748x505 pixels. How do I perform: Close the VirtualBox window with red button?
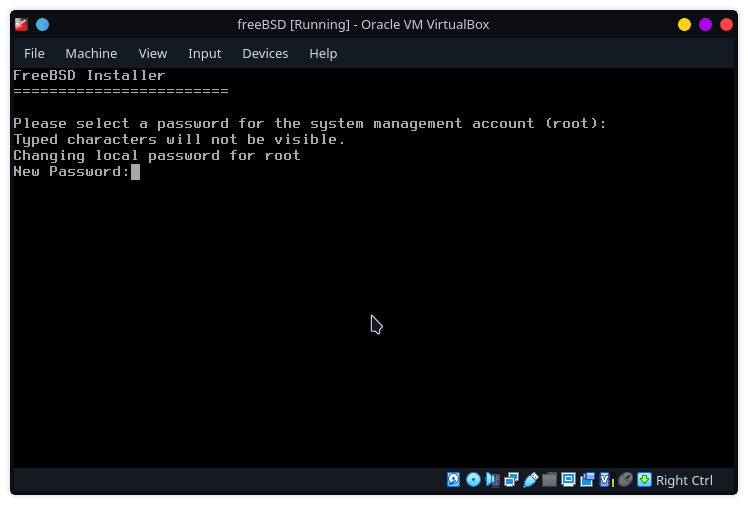point(726,24)
